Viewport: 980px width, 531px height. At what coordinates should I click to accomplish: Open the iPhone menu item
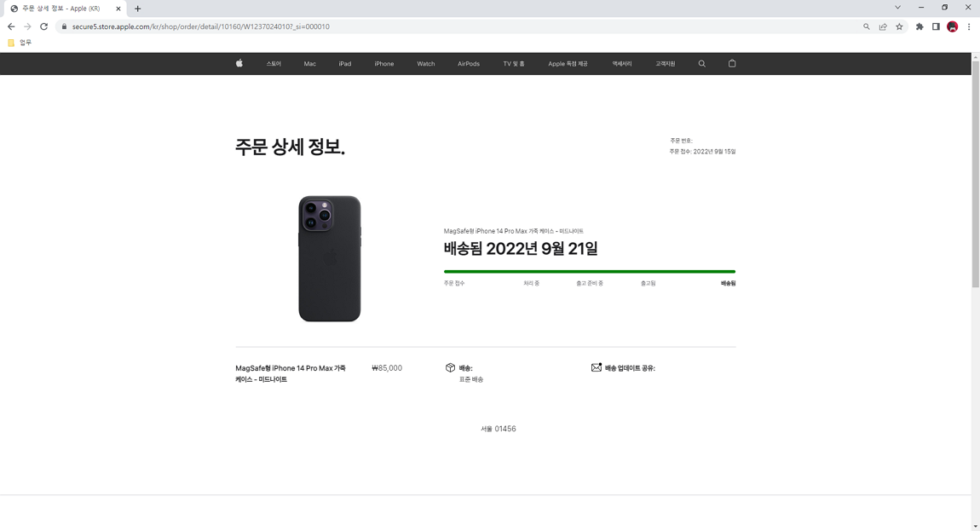(384, 64)
